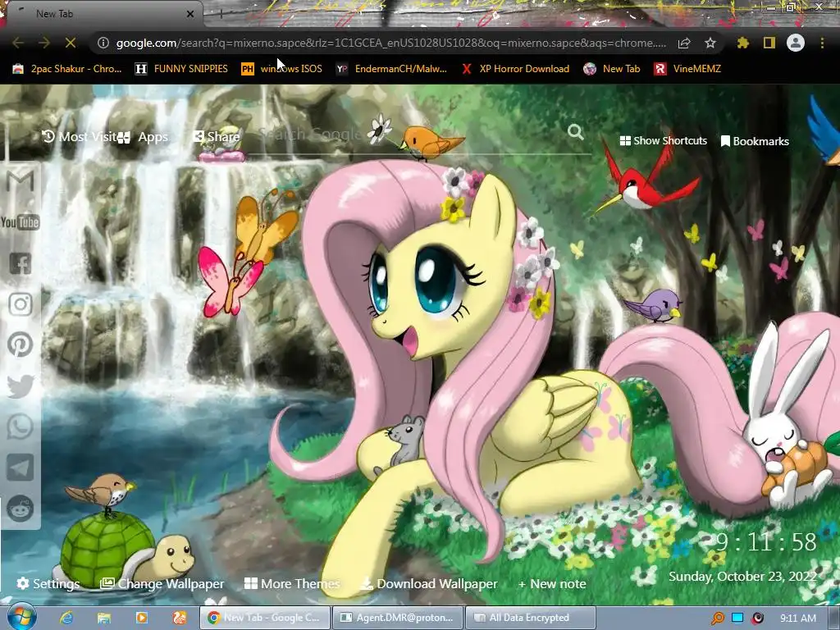Toggle the Chrome side panel icon
The height and width of the screenshot is (630, 840).
pyautogui.click(x=769, y=43)
